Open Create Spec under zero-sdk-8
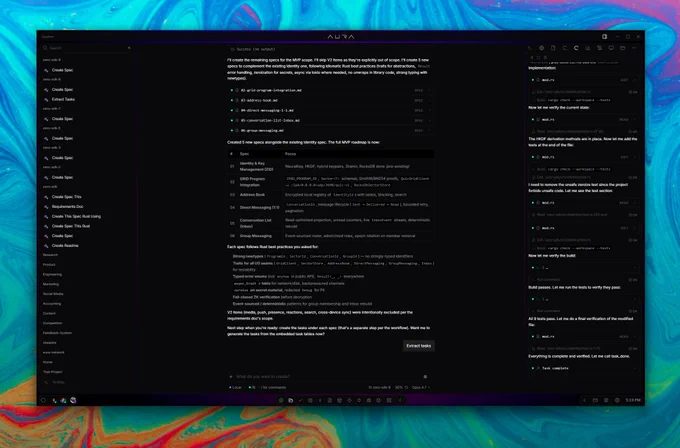This screenshot has width=680, height=448. point(62,89)
